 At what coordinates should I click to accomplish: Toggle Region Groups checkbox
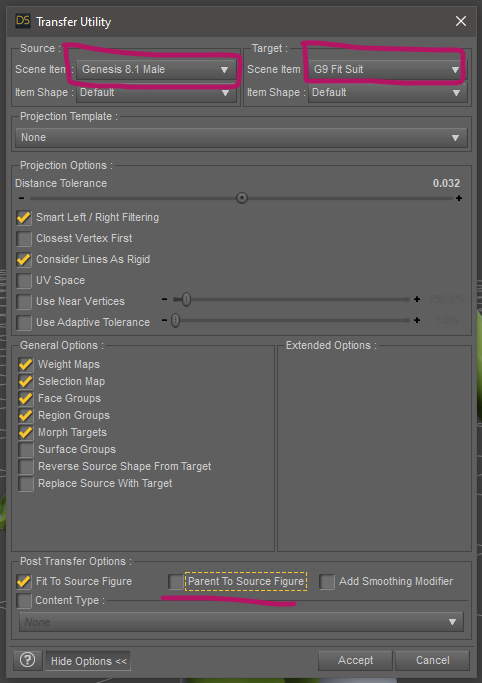[x=26, y=415]
